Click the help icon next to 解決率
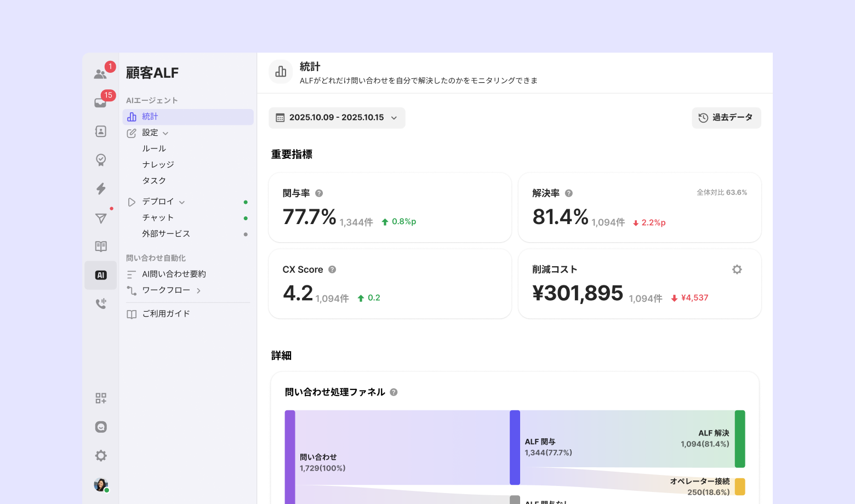This screenshot has height=504, width=855. coord(569,193)
